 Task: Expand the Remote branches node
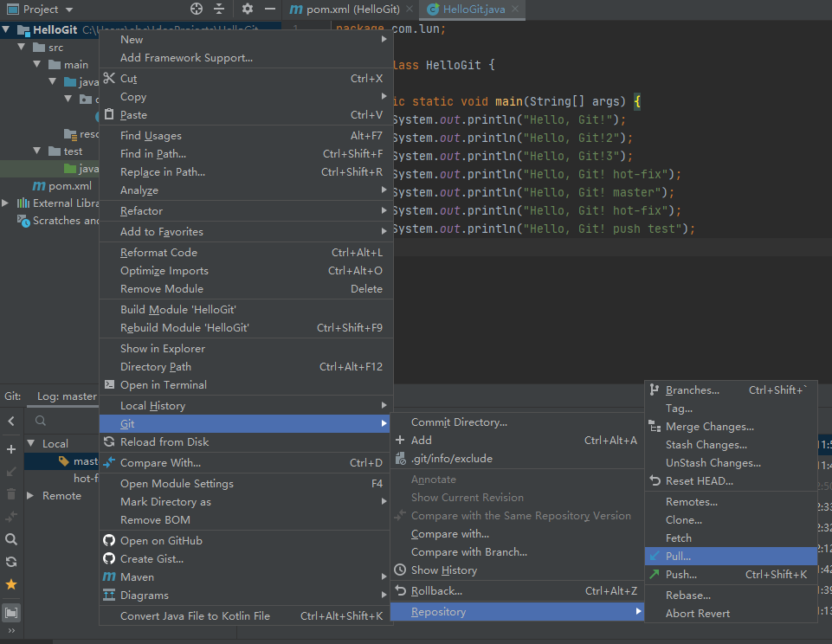pyautogui.click(x=31, y=496)
